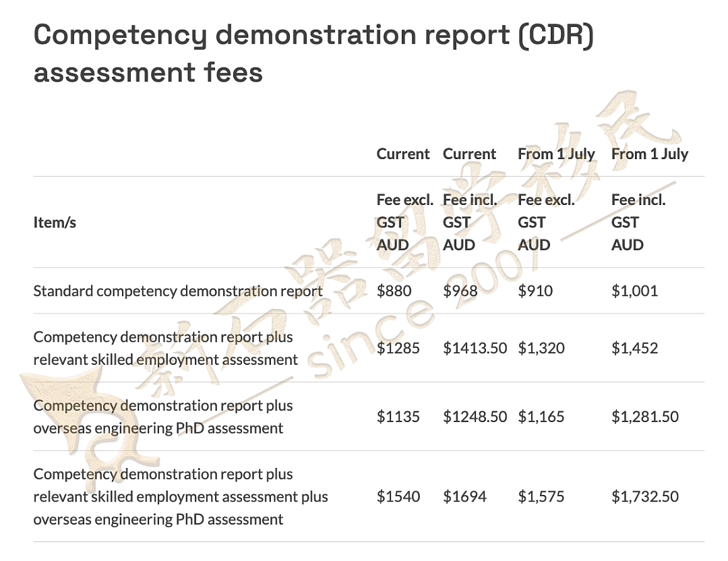Select the $1540 fee cell
This screenshot has width=728, height=561.
coord(398,496)
